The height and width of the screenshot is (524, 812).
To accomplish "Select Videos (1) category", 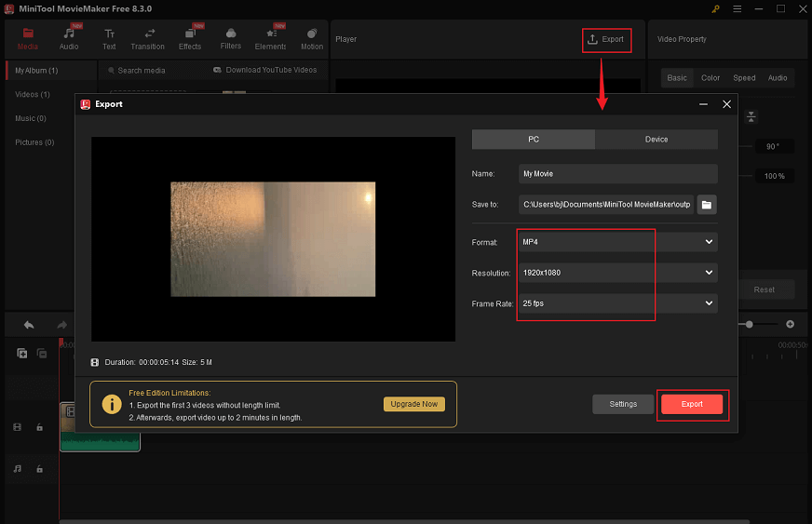I will [33, 94].
